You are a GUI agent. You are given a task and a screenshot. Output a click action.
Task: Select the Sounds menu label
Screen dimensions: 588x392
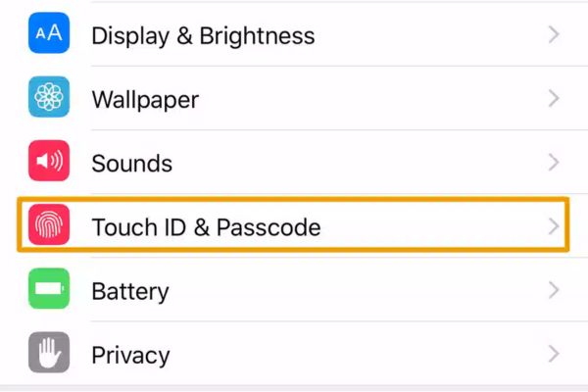pyautogui.click(x=131, y=164)
